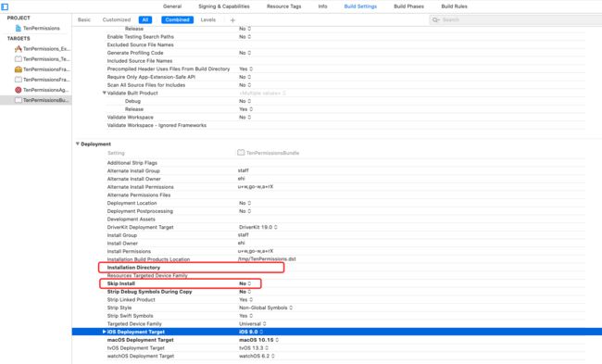
Task: Change Strip Swift Symbols value
Action: coord(245,316)
